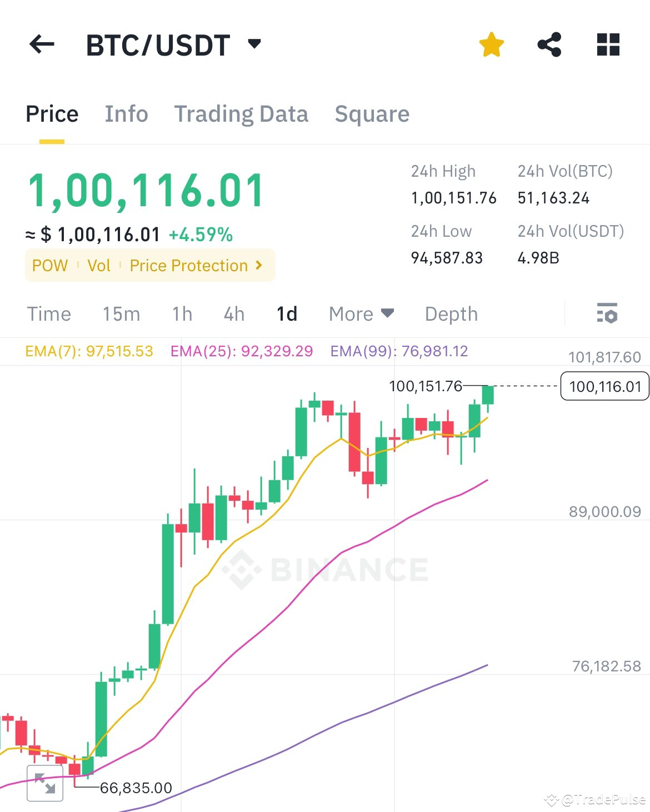Tap the current price marker 100,116.01
650x812 pixels.
point(604,387)
